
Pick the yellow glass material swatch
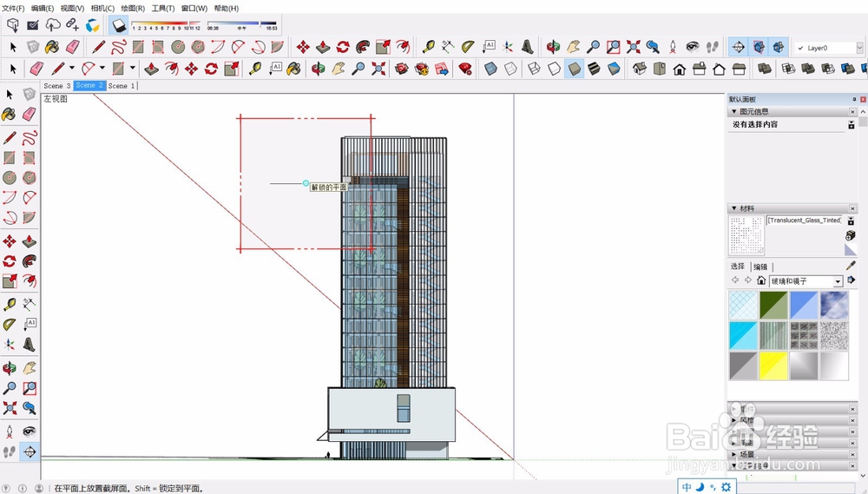pyautogui.click(x=773, y=366)
